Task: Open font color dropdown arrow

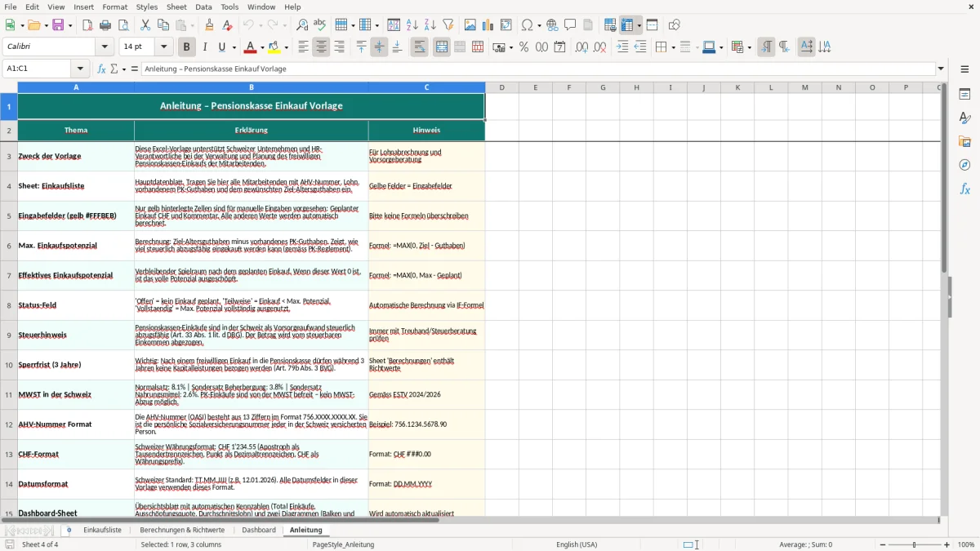Action: pyautogui.click(x=261, y=47)
